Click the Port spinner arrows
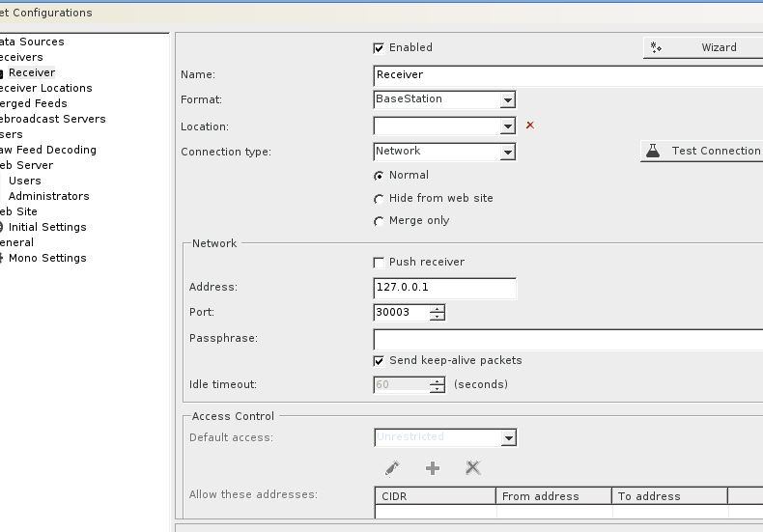The width and height of the screenshot is (763, 532). (x=437, y=313)
